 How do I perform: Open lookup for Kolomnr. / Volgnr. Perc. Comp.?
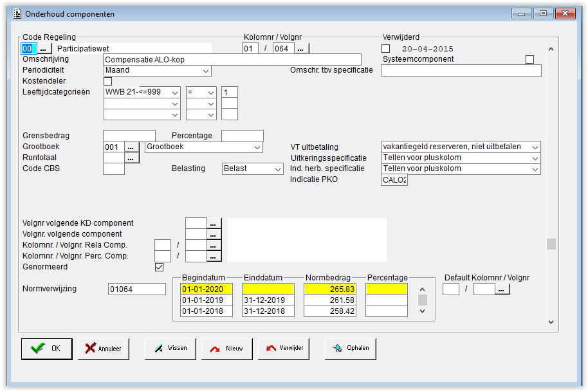tap(214, 256)
